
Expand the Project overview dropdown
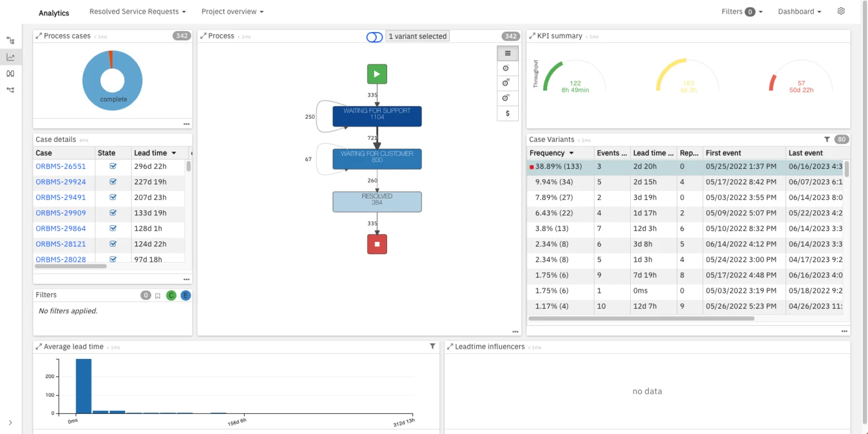click(x=232, y=11)
